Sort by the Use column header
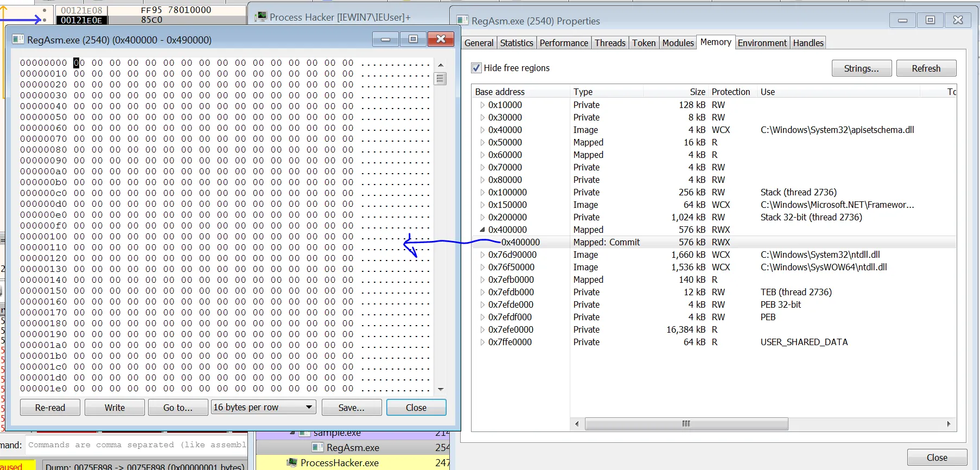 pyautogui.click(x=839, y=92)
